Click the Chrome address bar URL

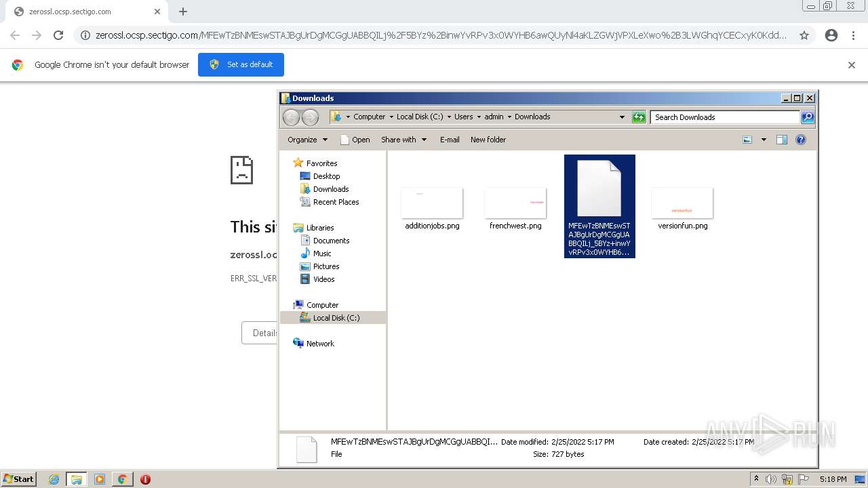(441, 35)
